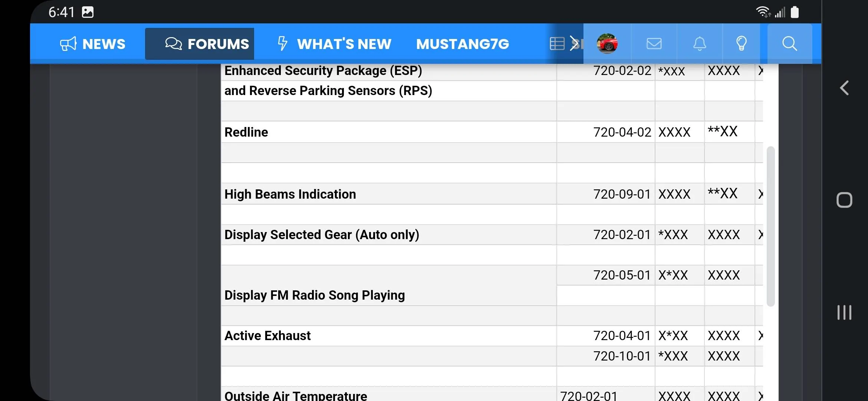Select the 'Redline' row label

click(x=246, y=132)
